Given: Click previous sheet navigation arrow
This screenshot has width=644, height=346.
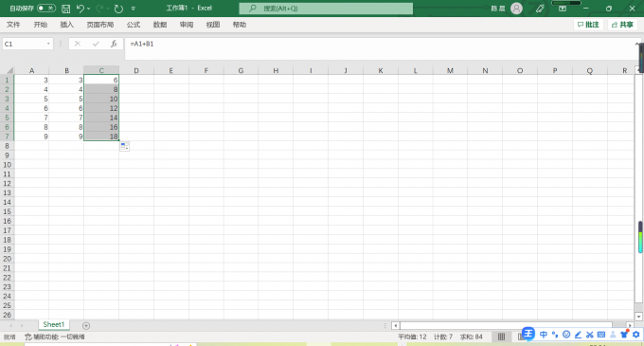Looking at the screenshot, I should [x=11, y=325].
